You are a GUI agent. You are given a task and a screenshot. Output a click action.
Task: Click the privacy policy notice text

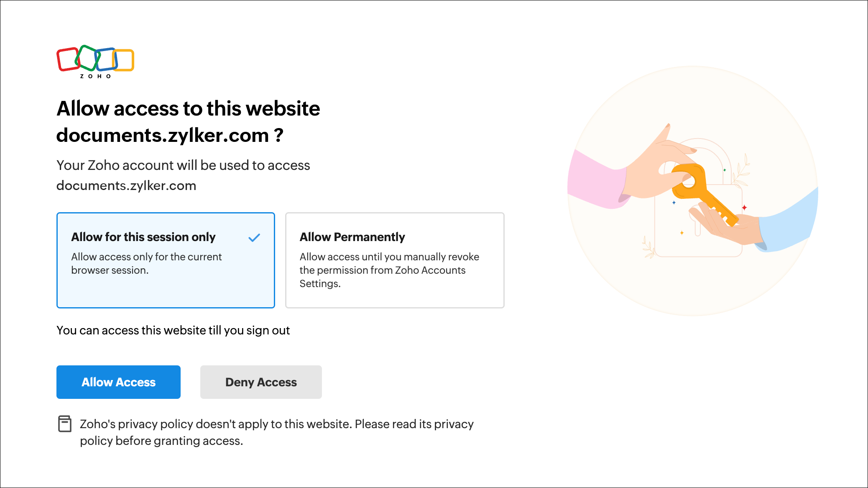coord(276,432)
